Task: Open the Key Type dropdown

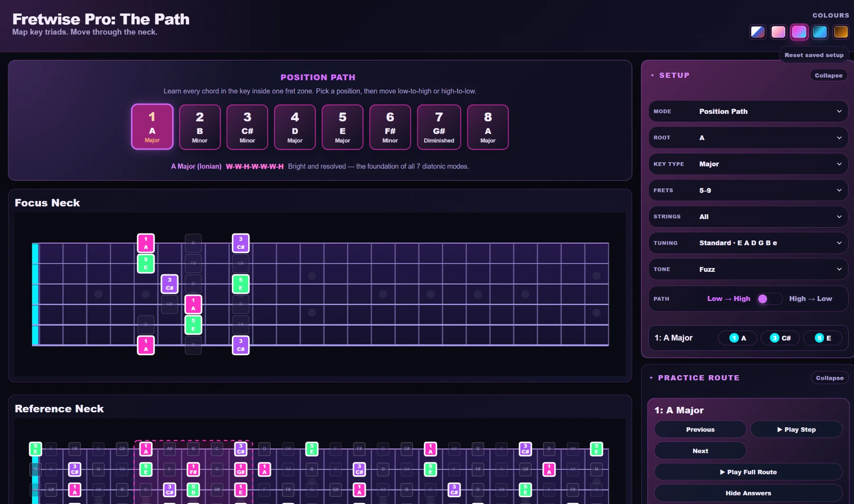Action: (x=748, y=164)
